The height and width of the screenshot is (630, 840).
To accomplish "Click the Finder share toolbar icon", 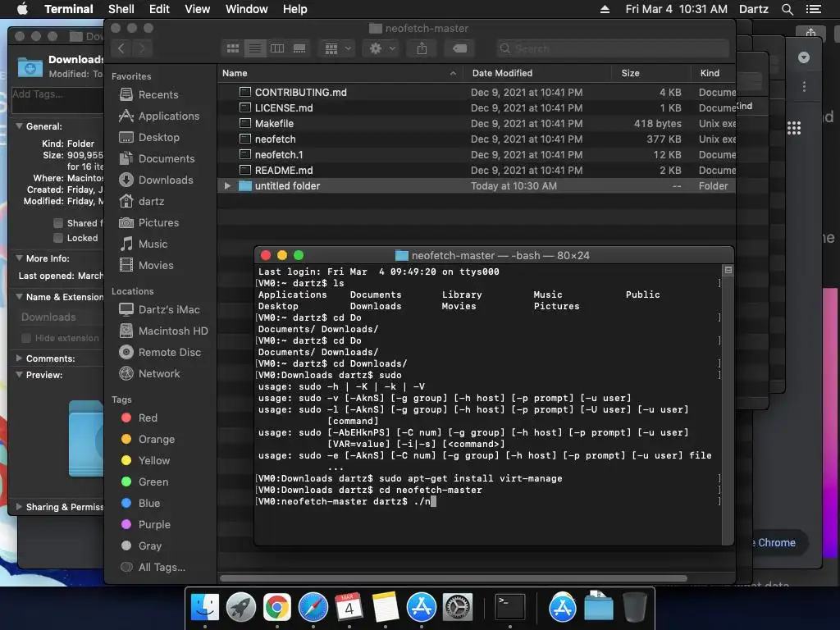I will [422, 48].
